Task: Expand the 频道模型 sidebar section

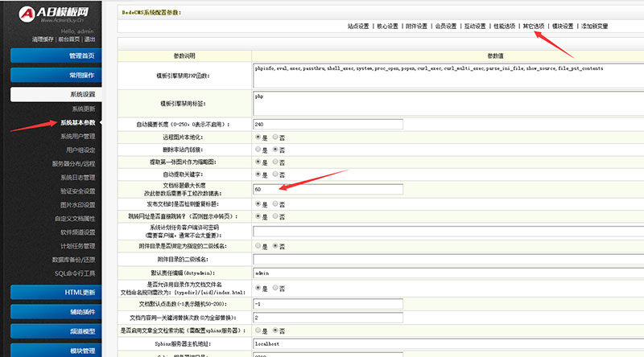Action: pyautogui.click(x=56, y=331)
